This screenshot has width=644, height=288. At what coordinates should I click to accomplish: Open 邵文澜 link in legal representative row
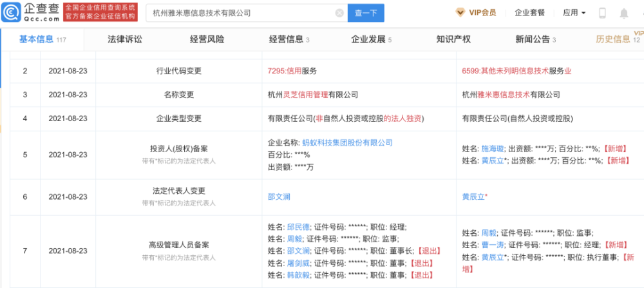[279, 197]
